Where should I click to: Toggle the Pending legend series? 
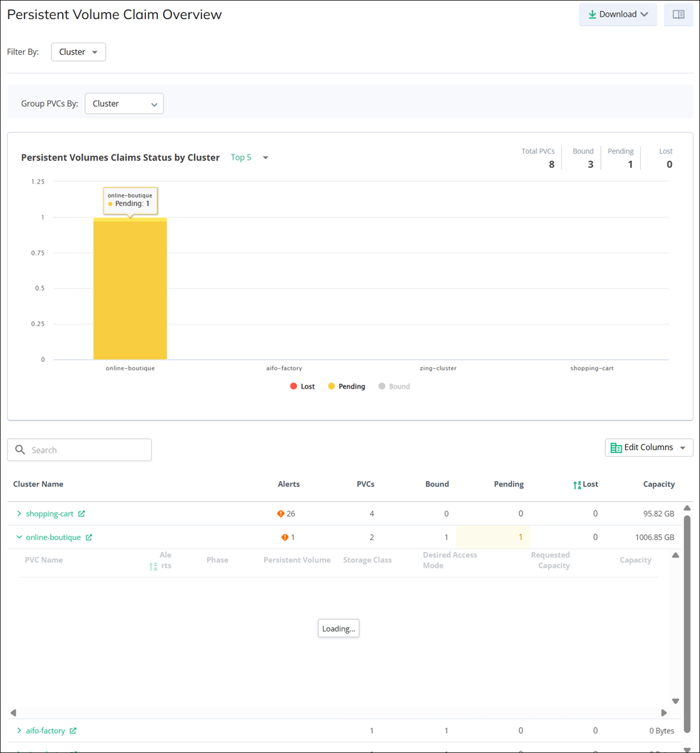(x=346, y=387)
